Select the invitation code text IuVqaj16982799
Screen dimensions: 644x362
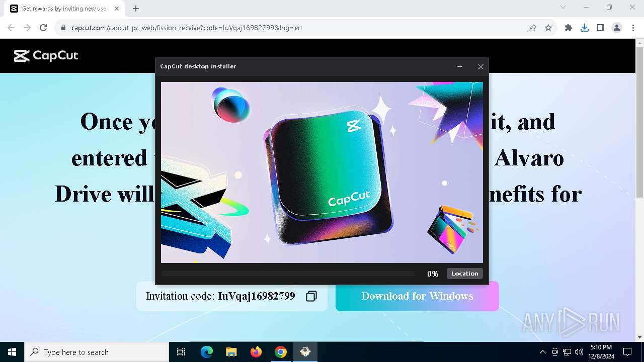click(x=257, y=296)
